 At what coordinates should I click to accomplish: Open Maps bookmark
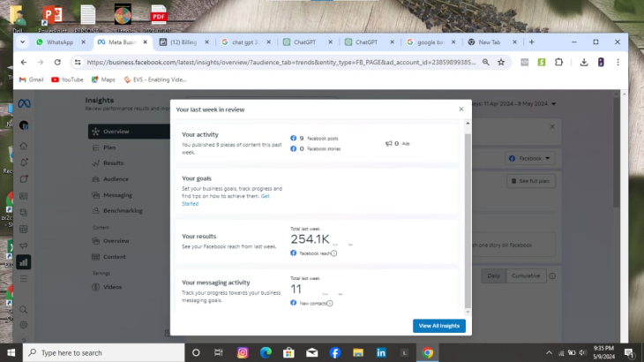(x=103, y=79)
